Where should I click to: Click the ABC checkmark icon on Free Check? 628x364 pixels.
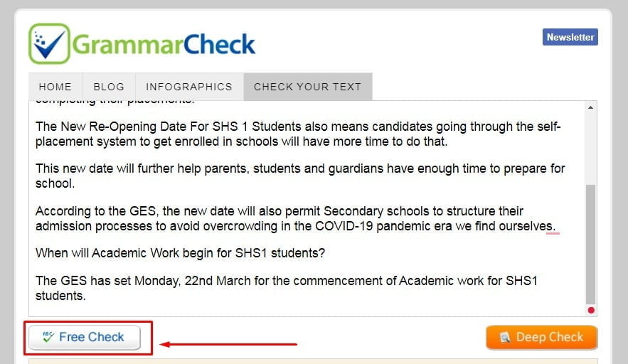click(48, 337)
